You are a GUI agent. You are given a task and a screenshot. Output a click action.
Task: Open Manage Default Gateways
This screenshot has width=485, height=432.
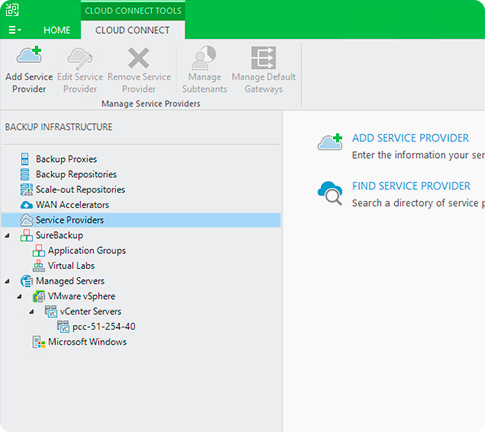tap(264, 70)
